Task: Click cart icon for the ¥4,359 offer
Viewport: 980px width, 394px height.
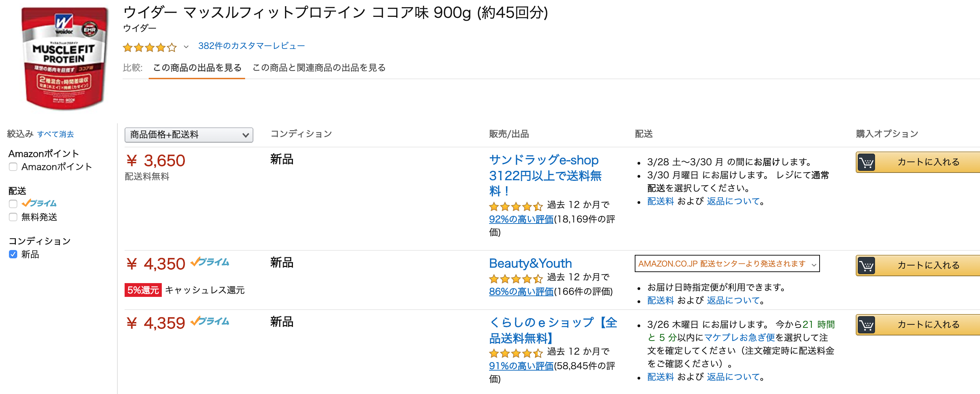Action: 866,325
